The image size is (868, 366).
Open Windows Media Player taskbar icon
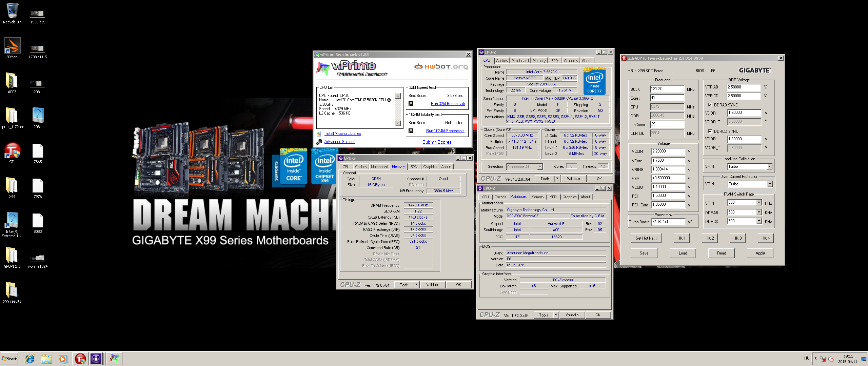pyautogui.click(x=63, y=359)
